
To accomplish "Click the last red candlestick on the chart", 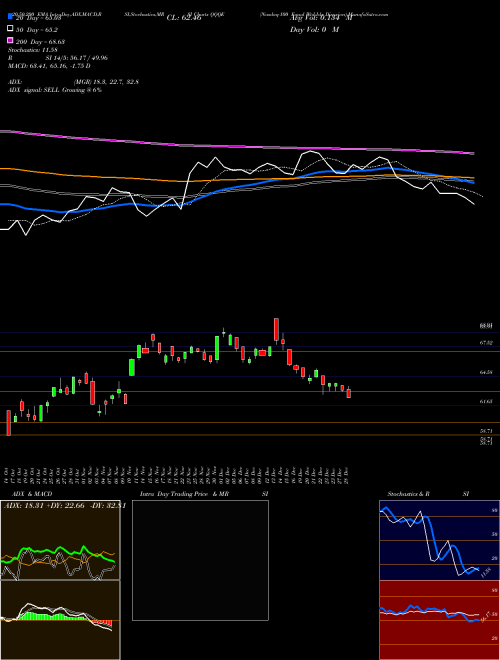I will coord(348,394).
